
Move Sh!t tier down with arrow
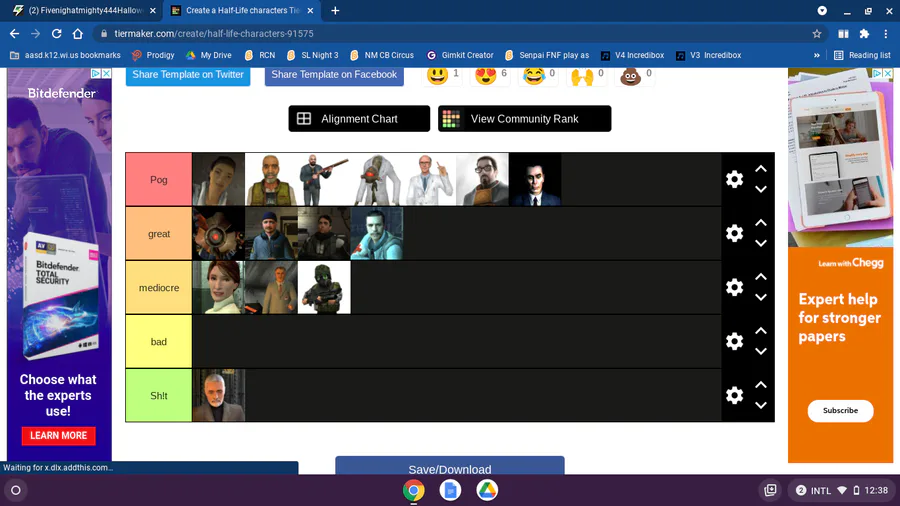pyautogui.click(x=761, y=405)
